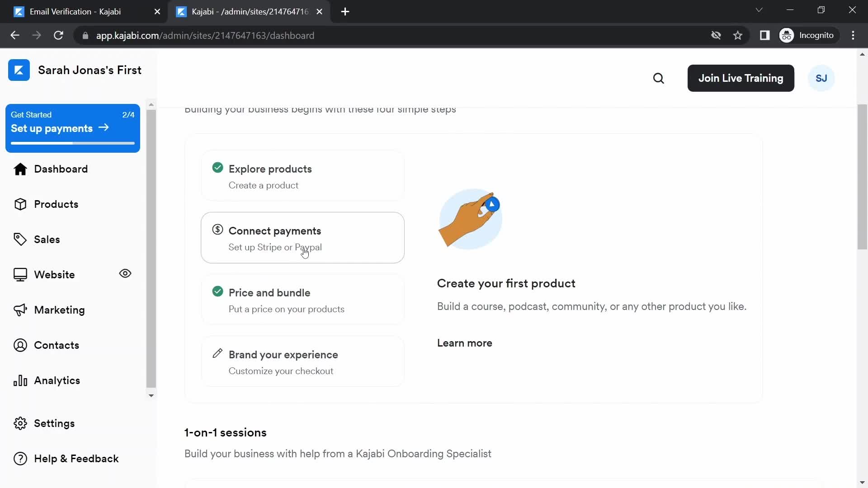Click the Explore products green checkmark
Viewport: 868px width, 488px height.
[x=217, y=168]
